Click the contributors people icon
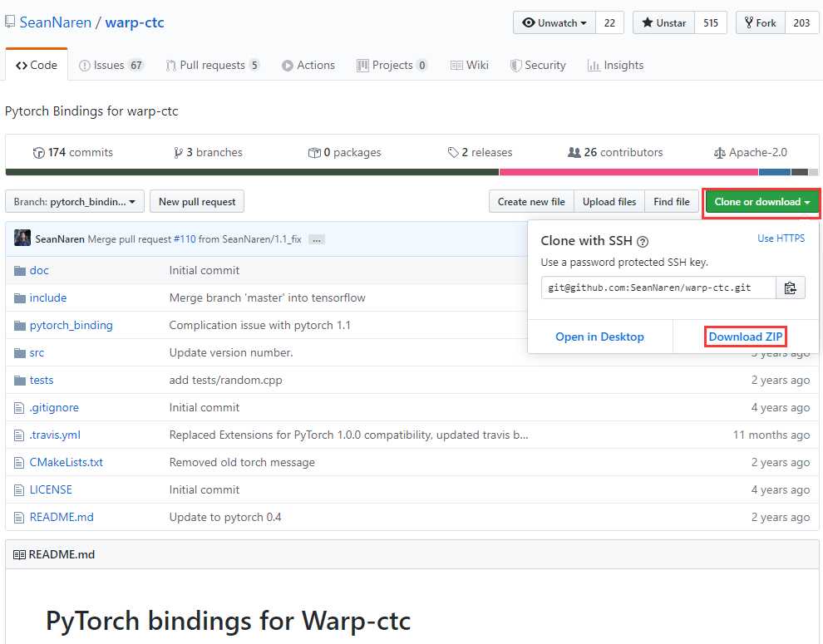The height and width of the screenshot is (644, 823). point(574,152)
